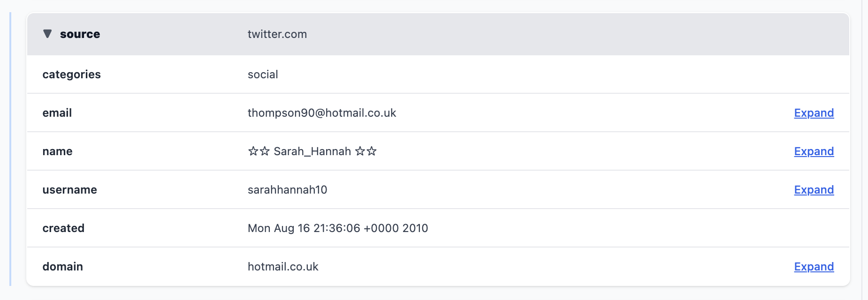Expand the name row
The width and height of the screenshot is (868, 300).
[x=814, y=151]
